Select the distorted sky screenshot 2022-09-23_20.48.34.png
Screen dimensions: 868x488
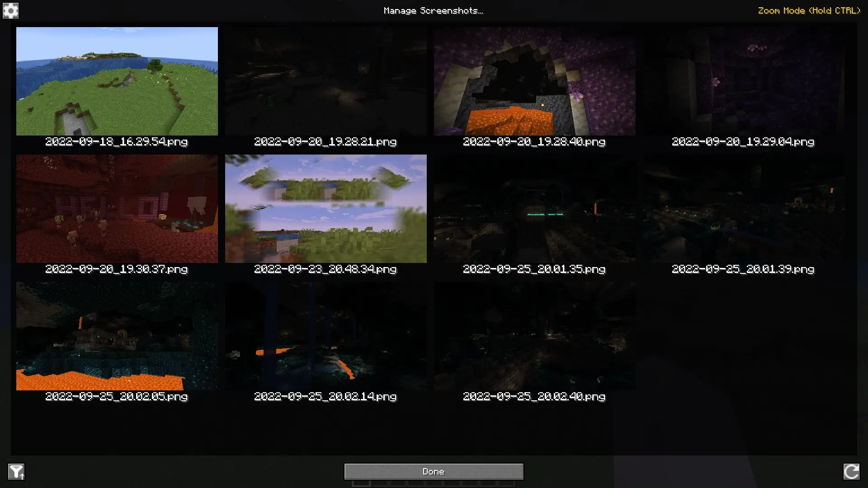pyautogui.click(x=325, y=209)
